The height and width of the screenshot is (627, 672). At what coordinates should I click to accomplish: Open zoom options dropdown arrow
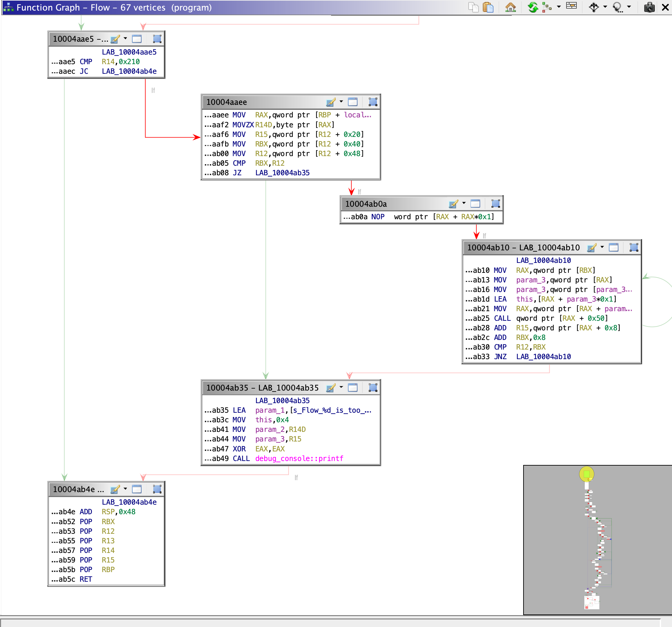[628, 7]
